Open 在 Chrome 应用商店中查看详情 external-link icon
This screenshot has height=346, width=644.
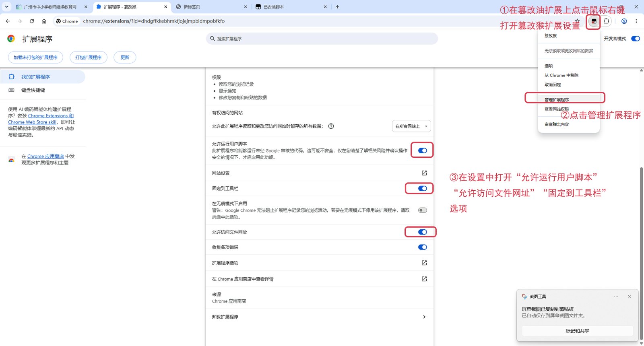tap(424, 279)
